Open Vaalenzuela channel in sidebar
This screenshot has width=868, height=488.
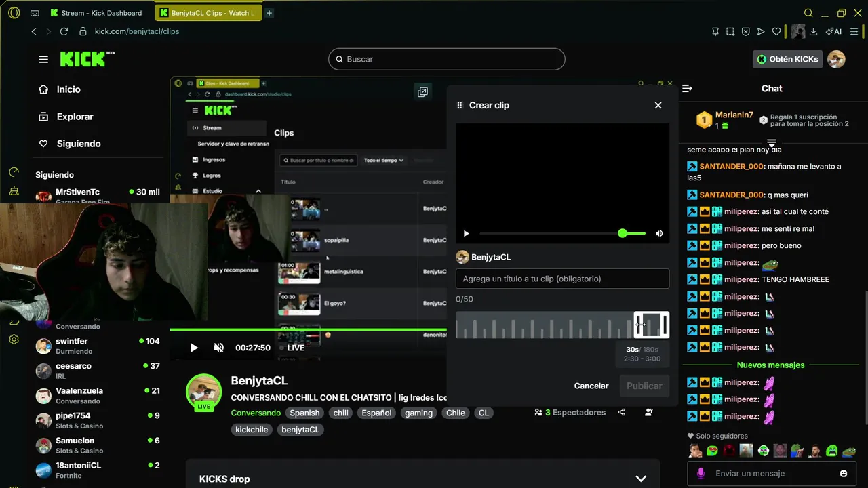[98, 395]
